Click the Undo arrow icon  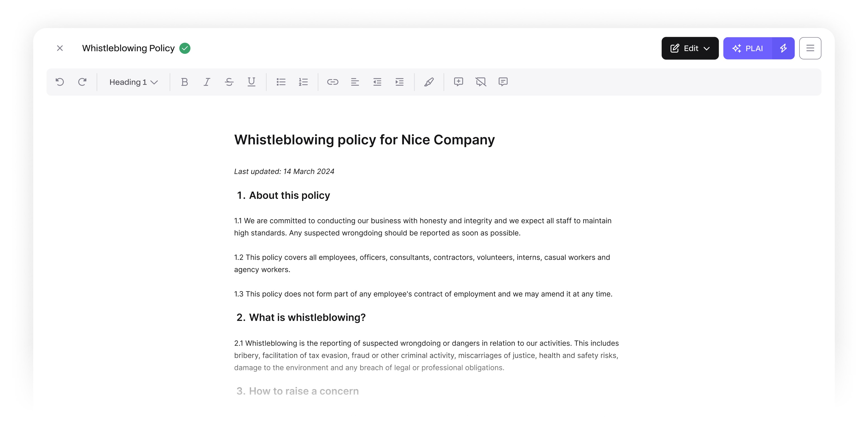coord(60,82)
